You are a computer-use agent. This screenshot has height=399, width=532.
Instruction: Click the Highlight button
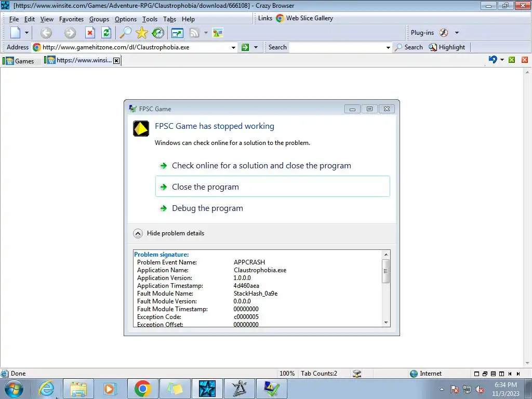pos(447,47)
